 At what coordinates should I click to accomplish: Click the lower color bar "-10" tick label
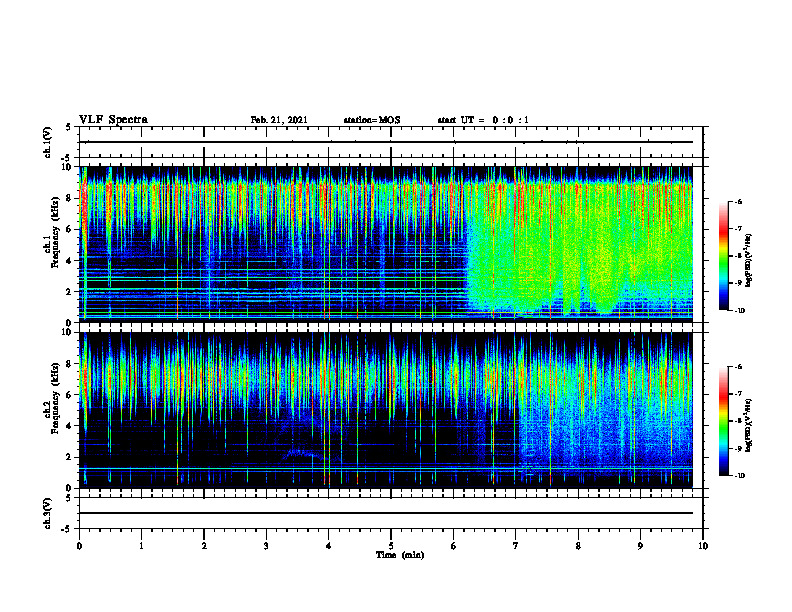[x=739, y=476]
